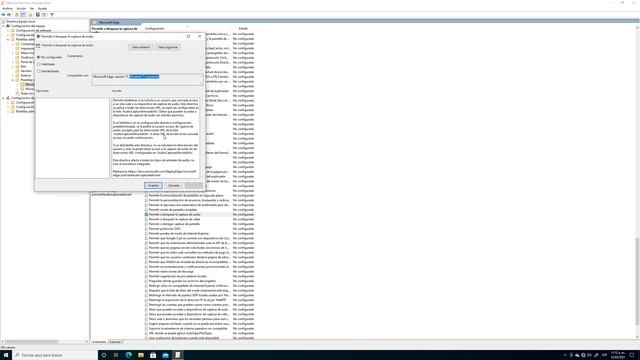This screenshot has height=360, width=640.
Task: Click the help text scrollbar in dialog
Action: [x=201, y=138]
